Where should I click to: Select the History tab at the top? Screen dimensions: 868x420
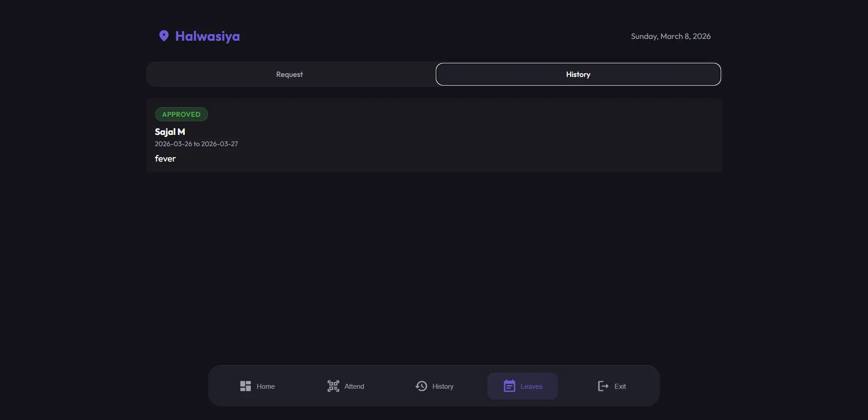point(578,74)
